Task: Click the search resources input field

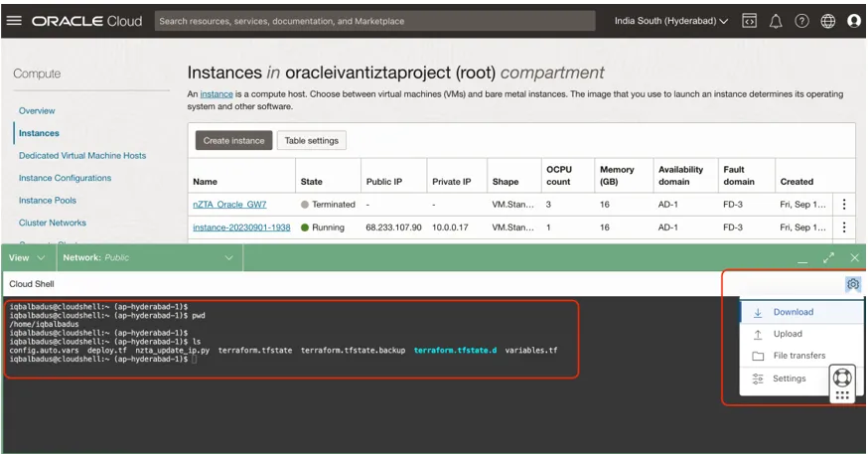Action: [374, 21]
